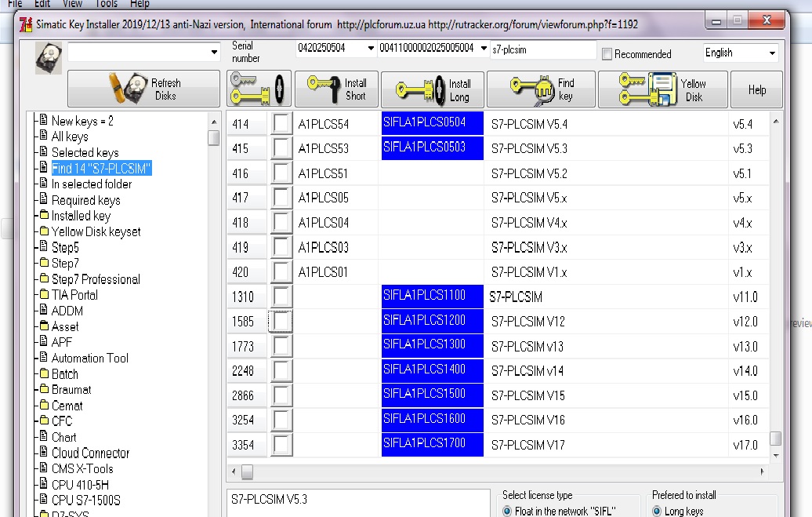Viewport: 812px width, 517px height.
Task: Open the Edit menu
Action: 42,4
